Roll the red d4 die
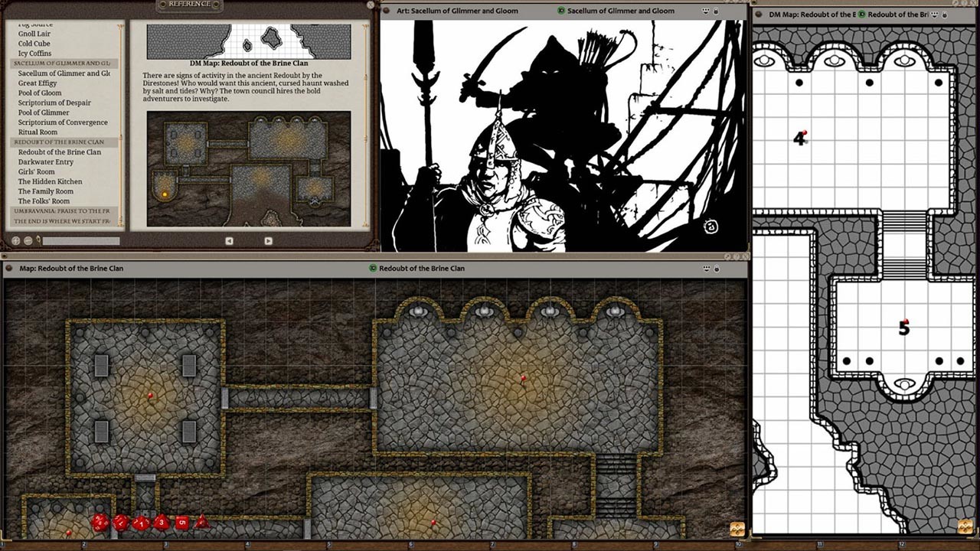 [x=201, y=523]
